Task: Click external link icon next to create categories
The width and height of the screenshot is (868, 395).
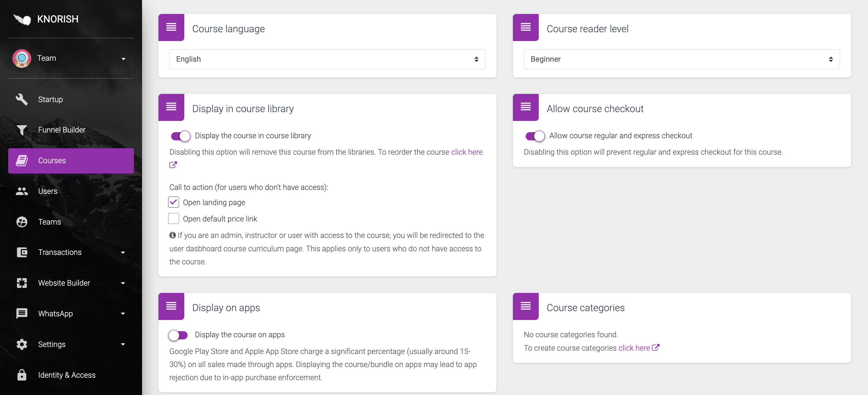Action: 655,348
